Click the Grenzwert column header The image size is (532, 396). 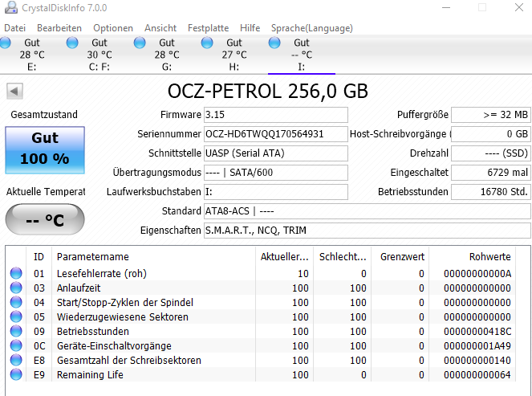pos(400,257)
